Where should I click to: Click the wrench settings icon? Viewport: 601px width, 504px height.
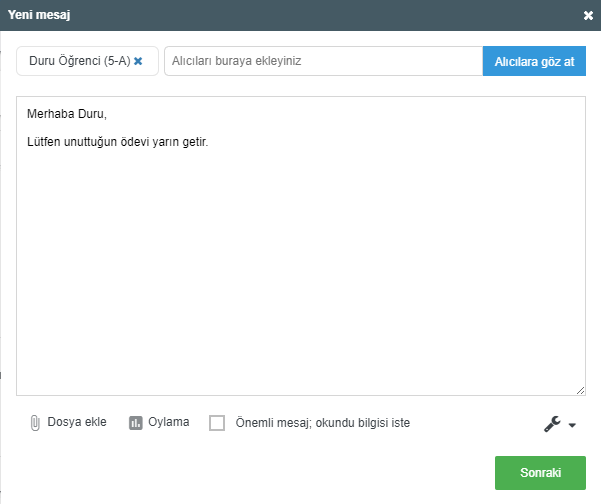[x=552, y=424]
